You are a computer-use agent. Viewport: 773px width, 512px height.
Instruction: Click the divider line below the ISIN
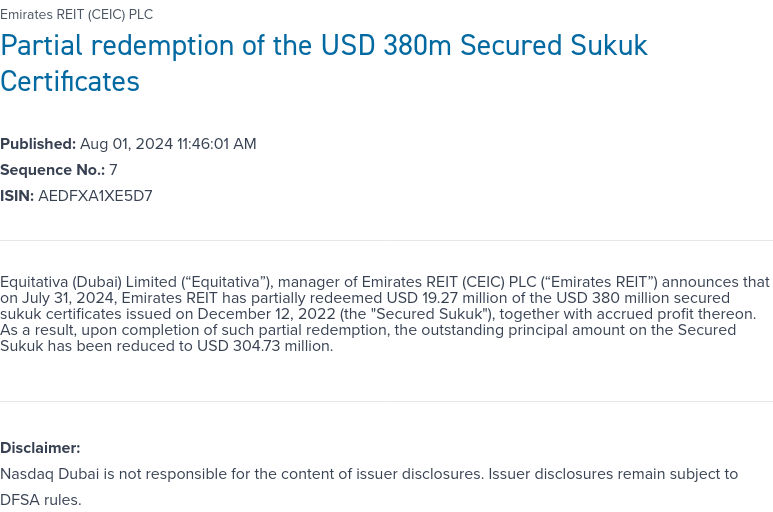click(x=386, y=240)
